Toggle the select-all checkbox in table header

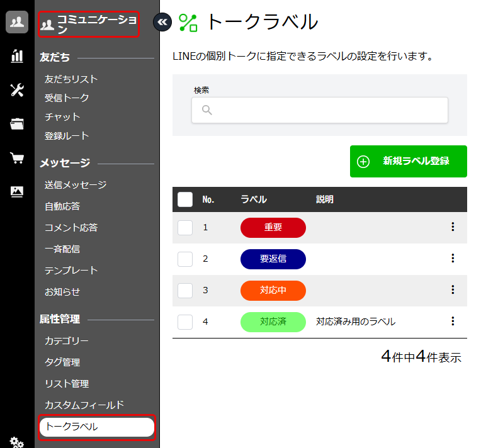(x=185, y=199)
